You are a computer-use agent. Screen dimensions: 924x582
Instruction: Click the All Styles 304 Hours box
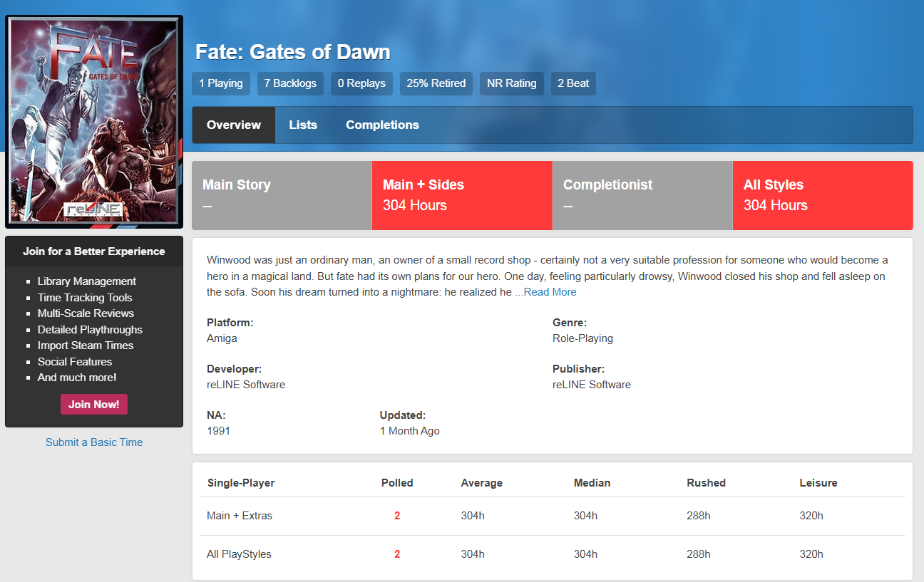823,195
